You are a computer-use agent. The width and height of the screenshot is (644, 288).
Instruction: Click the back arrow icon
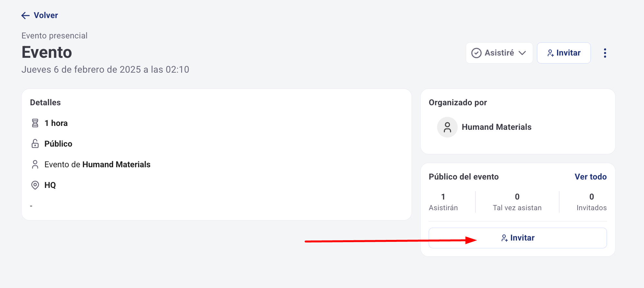pyautogui.click(x=25, y=15)
